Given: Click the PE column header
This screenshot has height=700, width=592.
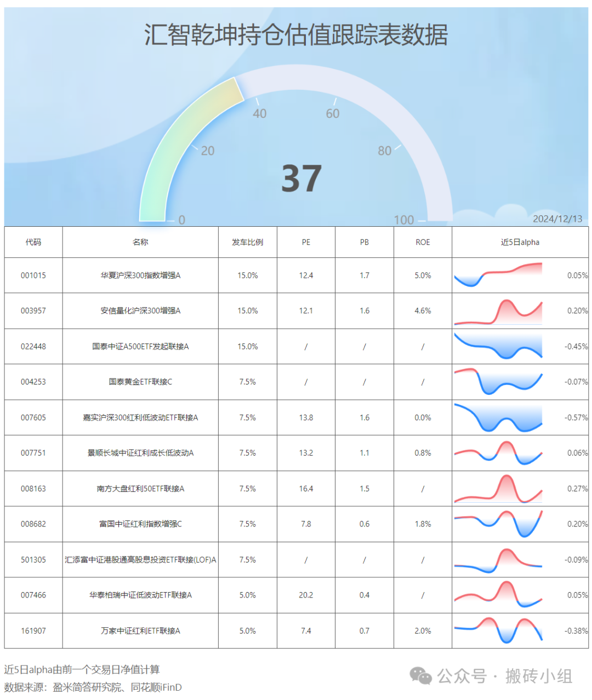Looking at the screenshot, I should click(306, 242).
